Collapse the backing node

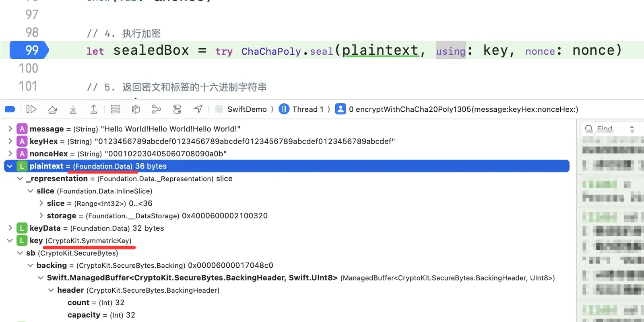click(31, 265)
